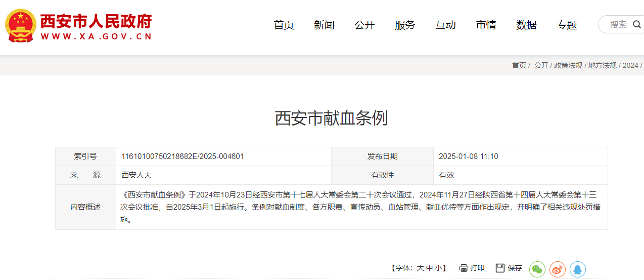The height and width of the screenshot is (280, 644).
Task: Share via the QQ penguin icon
Action: coord(577,269)
